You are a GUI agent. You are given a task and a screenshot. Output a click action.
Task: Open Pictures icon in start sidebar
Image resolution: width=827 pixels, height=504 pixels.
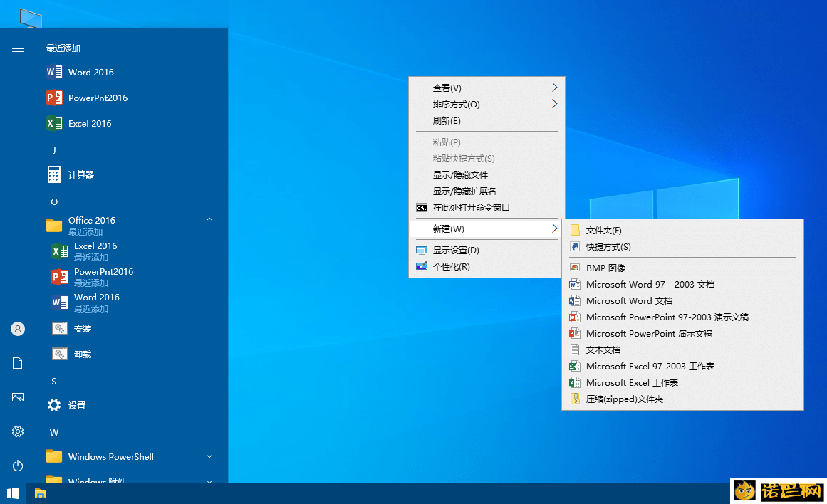(17, 397)
